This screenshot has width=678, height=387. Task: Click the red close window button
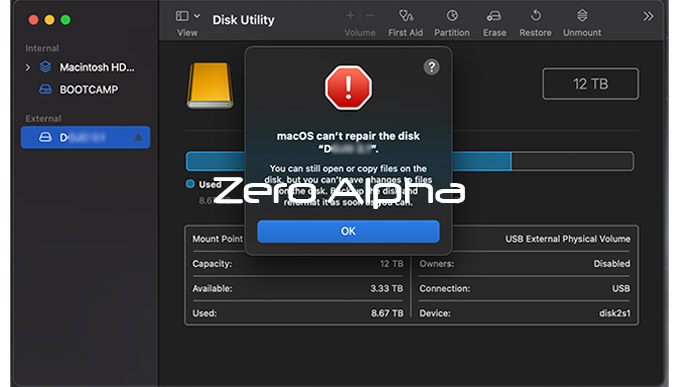(33, 20)
